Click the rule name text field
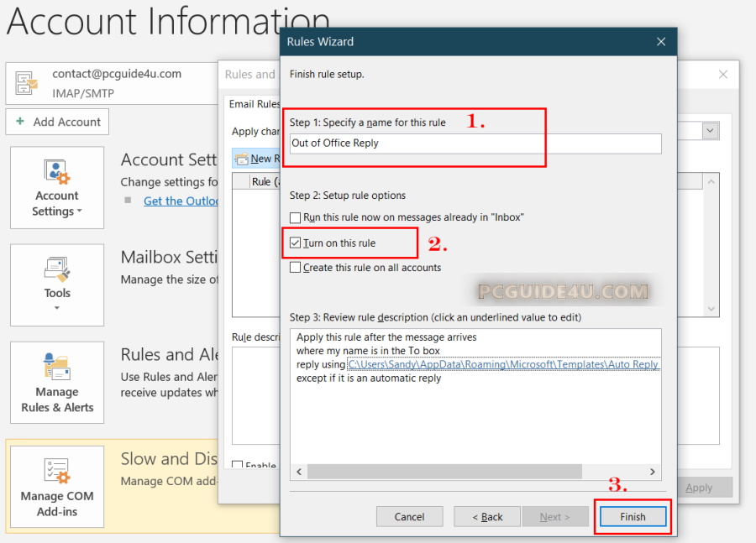 click(475, 144)
